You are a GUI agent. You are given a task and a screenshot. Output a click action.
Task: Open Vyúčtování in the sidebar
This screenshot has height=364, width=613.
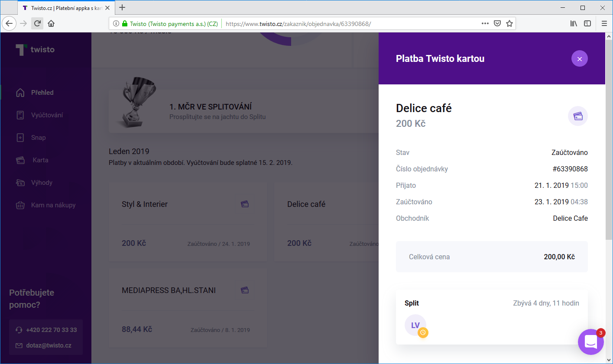click(39, 115)
